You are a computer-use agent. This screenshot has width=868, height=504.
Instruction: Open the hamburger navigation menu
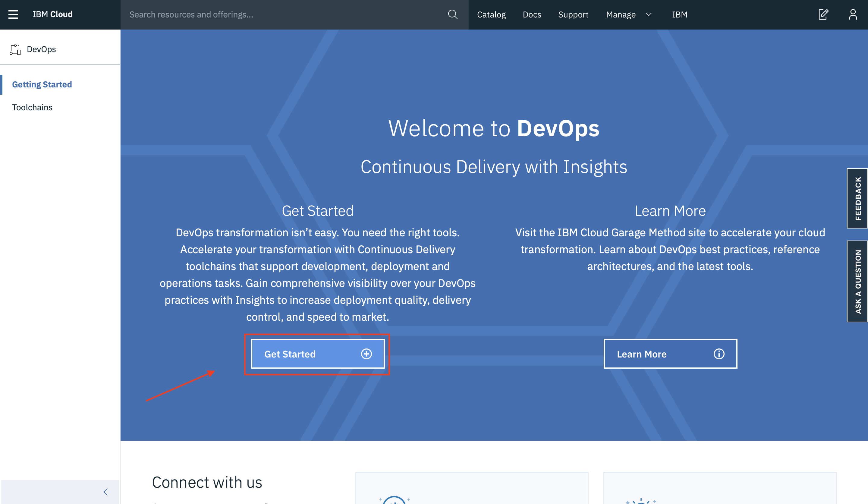pyautogui.click(x=13, y=14)
